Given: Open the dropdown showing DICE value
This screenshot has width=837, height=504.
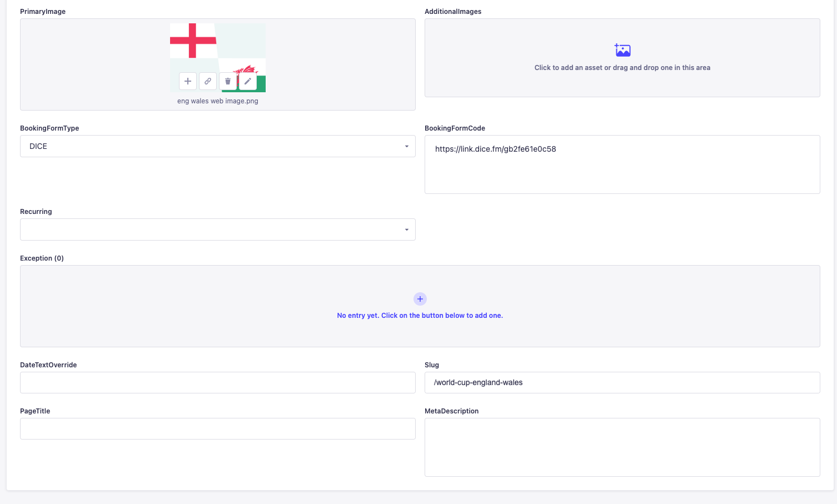Looking at the screenshot, I should [x=217, y=147].
